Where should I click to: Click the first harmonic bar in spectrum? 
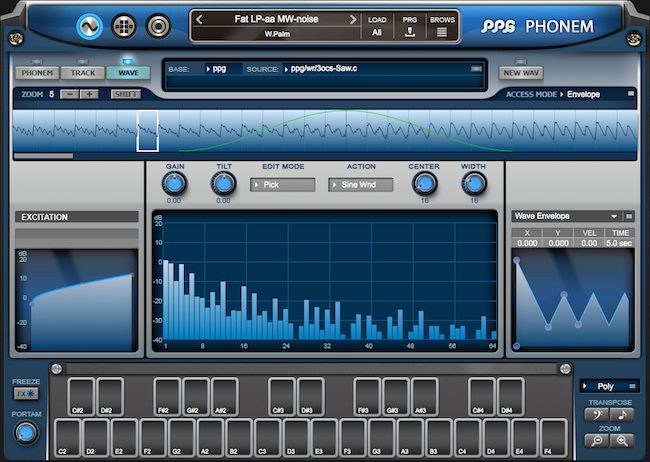click(166, 300)
